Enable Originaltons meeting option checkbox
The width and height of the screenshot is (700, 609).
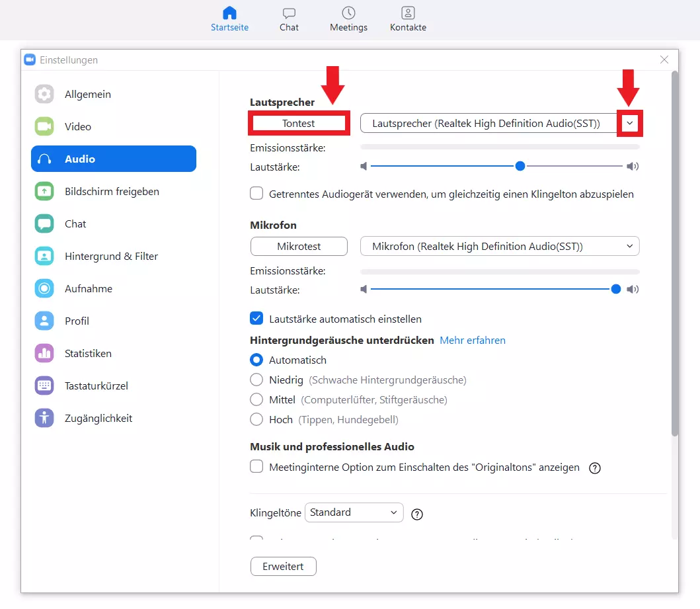256,466
